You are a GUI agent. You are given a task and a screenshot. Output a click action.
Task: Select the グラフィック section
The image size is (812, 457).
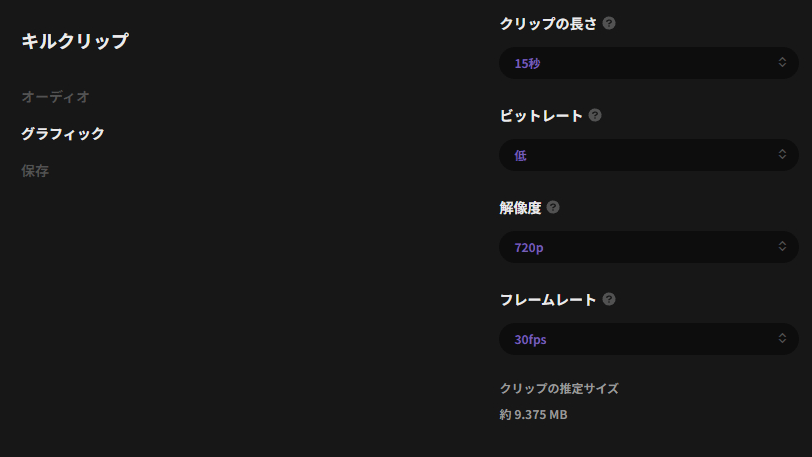click(62, 134)
